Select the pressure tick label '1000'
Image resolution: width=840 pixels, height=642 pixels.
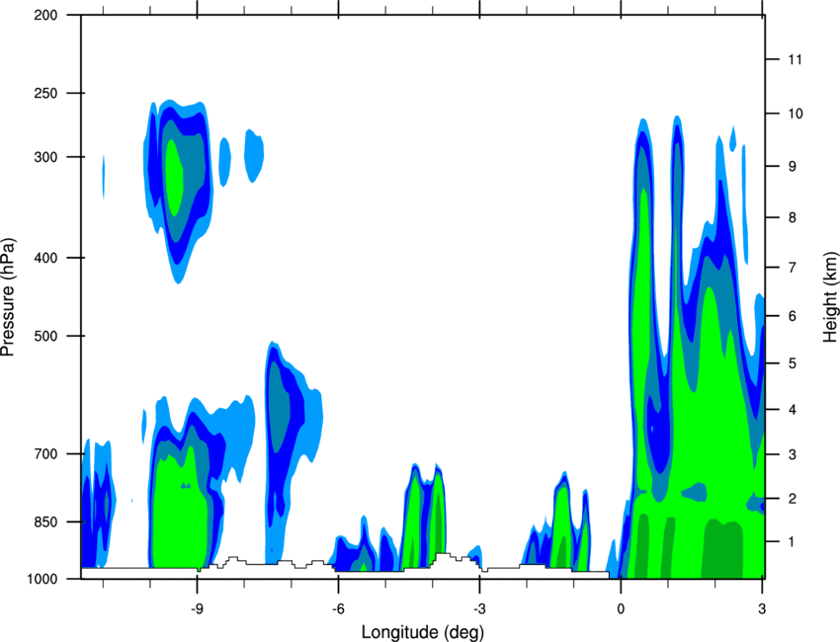(42, 579)
